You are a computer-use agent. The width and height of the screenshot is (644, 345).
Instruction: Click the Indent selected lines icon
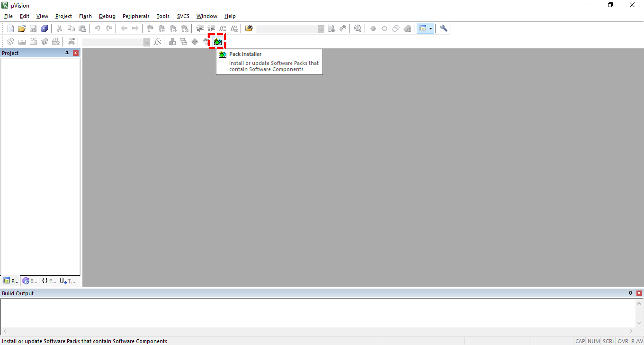(x=200, y=29)
